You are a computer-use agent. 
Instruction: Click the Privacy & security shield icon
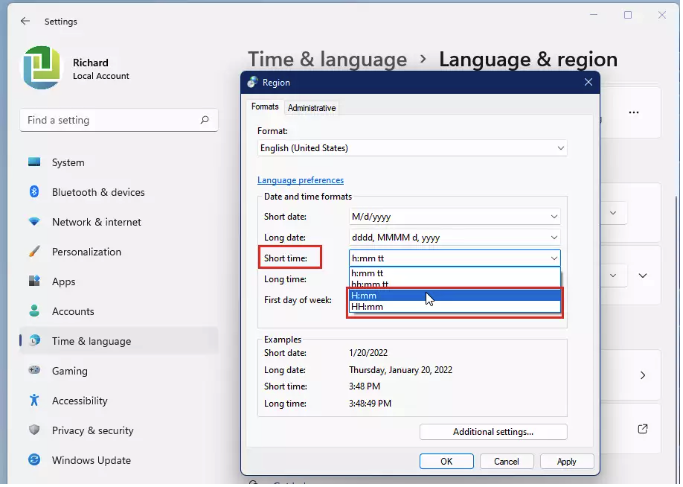coord(34,430)
